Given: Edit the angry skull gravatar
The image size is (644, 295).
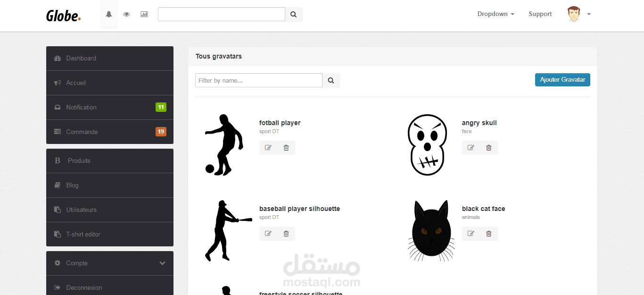Looking at the screenshot, I should click(x=471, y=148).
